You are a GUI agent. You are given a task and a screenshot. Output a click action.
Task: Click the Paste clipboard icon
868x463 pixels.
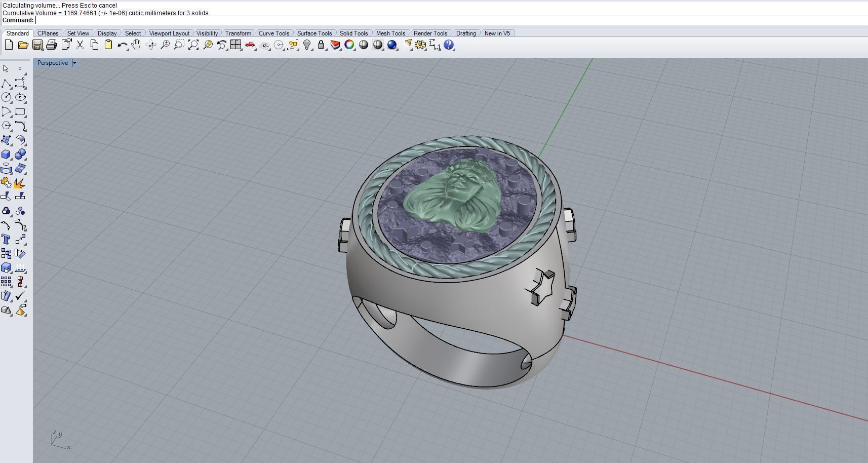(x=108, y=45)
